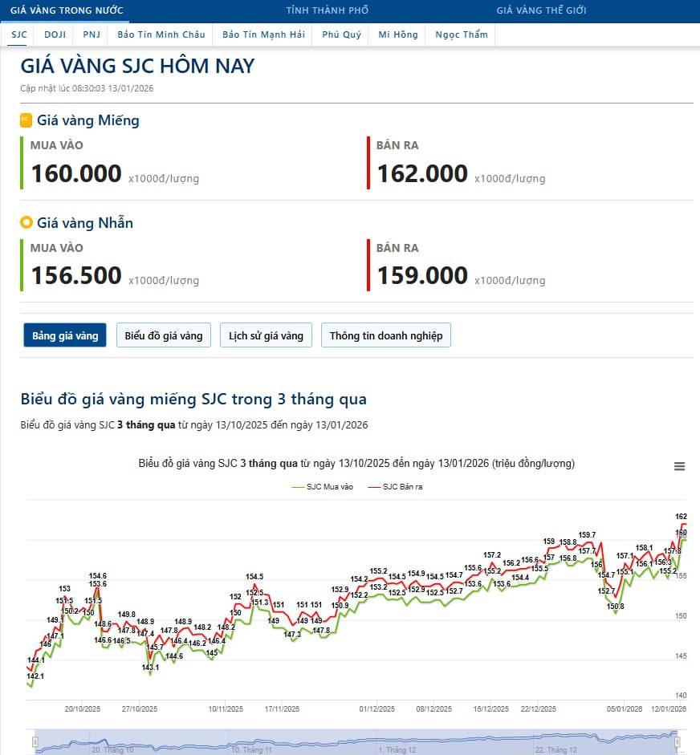Select the Ngọc Thẩm tab
The image size is (700, 755).
coord(462,35)
